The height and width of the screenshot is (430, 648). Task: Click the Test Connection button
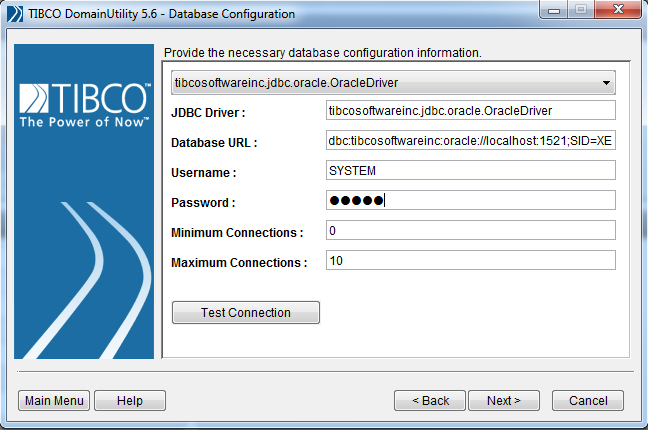(246, 313)
